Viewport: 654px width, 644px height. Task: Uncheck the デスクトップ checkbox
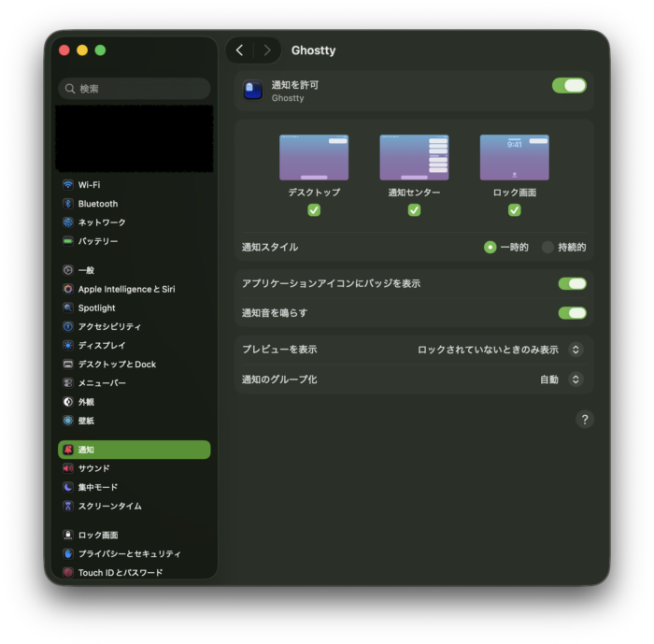point(314,210)
